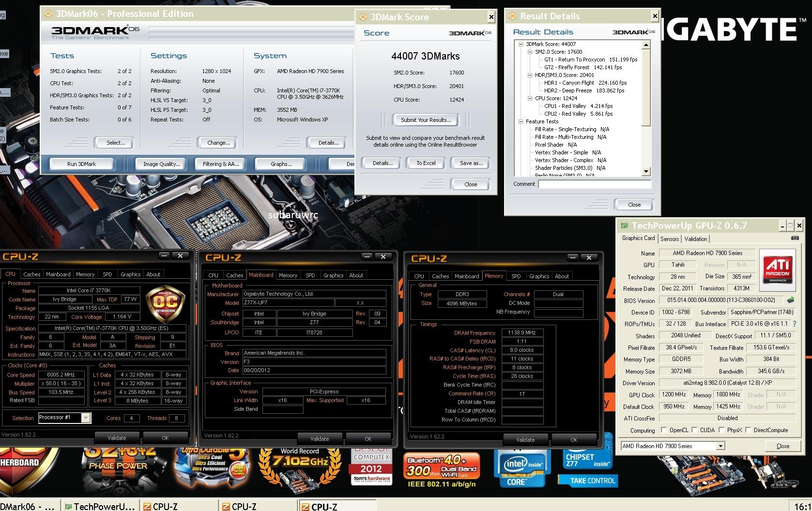Click Close button in the GPU-Z window

click(782, 446)
